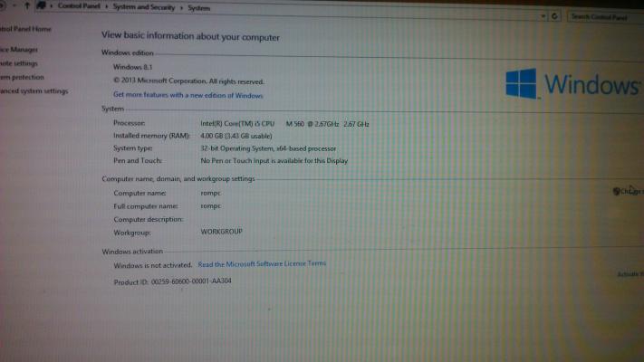This screenshot has width=644, height=362.
Task: Open Device Manager link
Action: point(19,50)
